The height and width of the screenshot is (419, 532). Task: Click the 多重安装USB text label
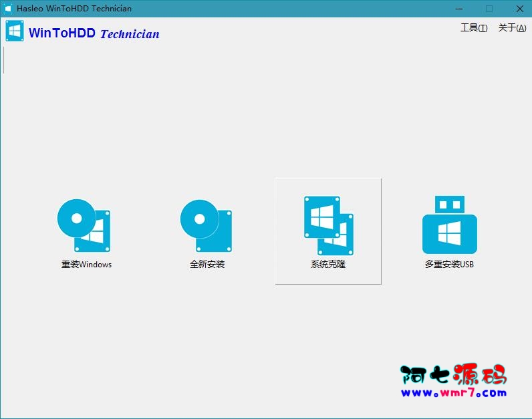(x=449, y=264)
